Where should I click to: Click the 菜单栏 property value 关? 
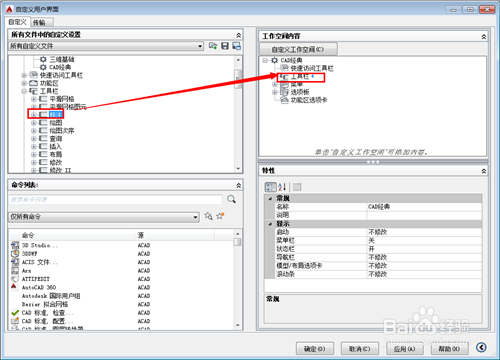(x=424, y=240)
